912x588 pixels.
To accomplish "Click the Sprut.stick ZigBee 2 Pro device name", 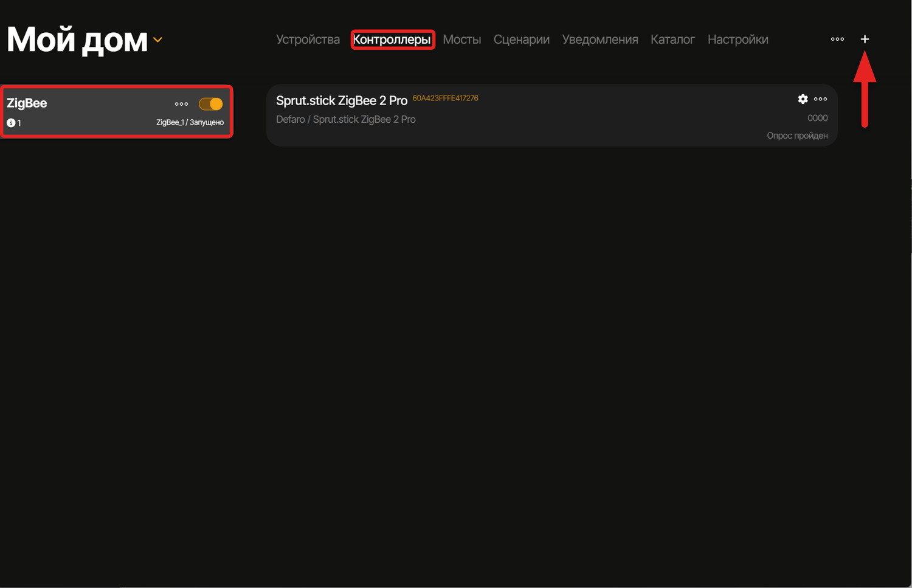I will pos(341,101).
